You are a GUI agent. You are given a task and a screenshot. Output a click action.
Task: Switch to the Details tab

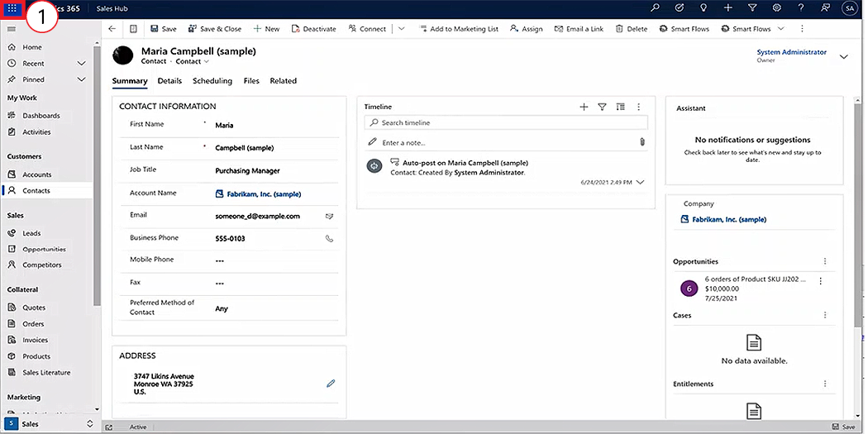coord(169,81)
